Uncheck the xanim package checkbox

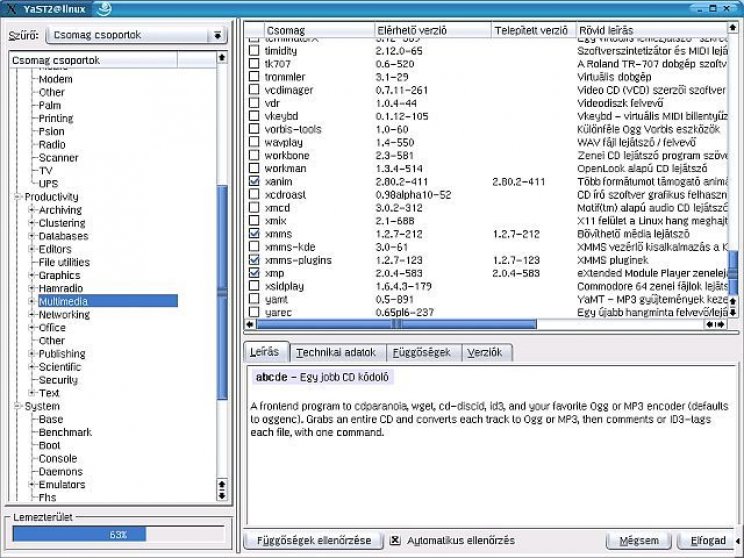click(x=254, y=181)
